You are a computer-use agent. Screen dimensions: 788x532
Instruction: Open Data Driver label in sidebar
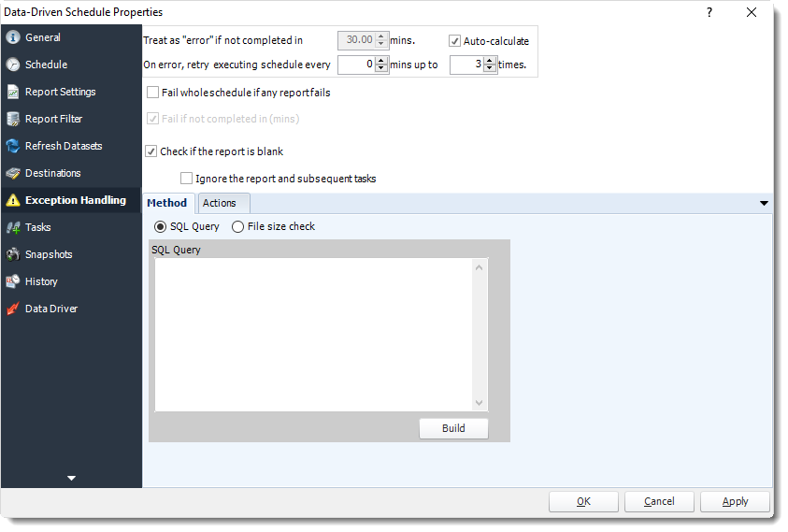(x=51, y=309)
